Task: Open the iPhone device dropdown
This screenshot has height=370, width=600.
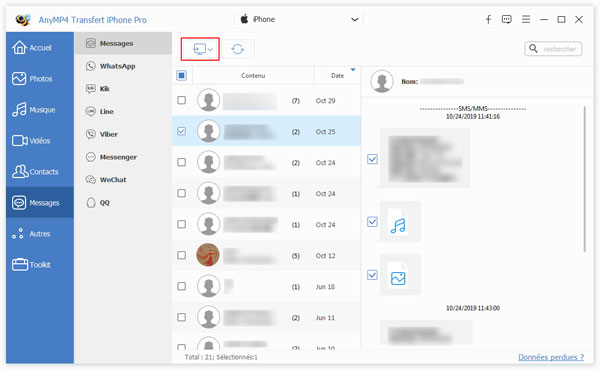Action: pyautogui.click(x=299, y=19)
